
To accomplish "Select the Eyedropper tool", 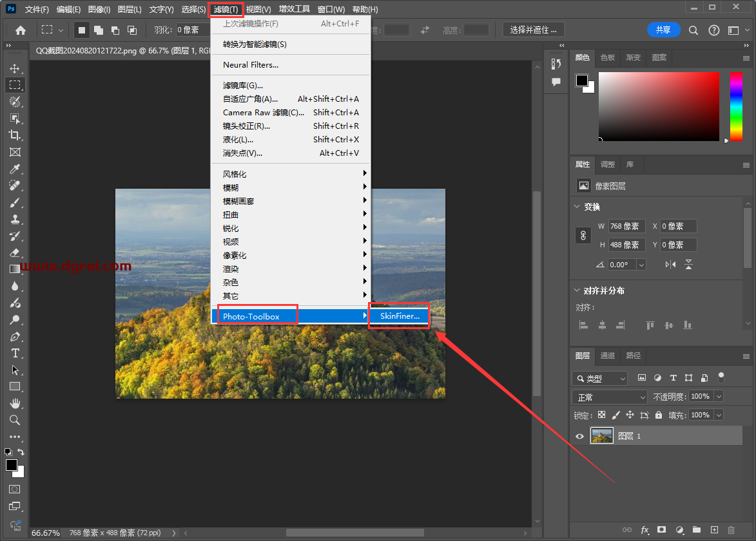I will [x=14, y=169].
